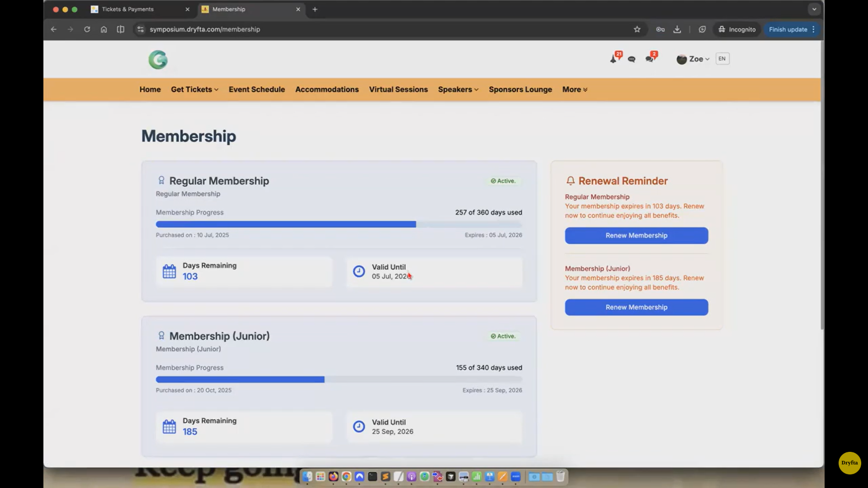The image size is (868, 488).
Task: Click browser downloads icon
Action: click(x=677, y=29)
